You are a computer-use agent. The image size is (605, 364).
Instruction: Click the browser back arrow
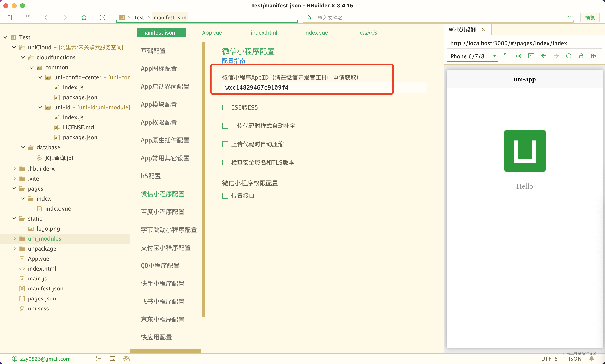click(544, 56)
